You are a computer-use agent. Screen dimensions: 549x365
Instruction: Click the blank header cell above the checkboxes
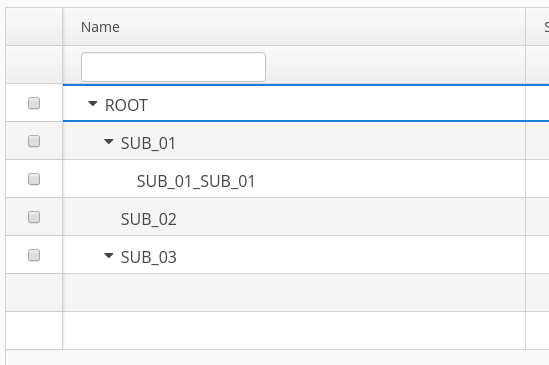[x=34, y=27]
